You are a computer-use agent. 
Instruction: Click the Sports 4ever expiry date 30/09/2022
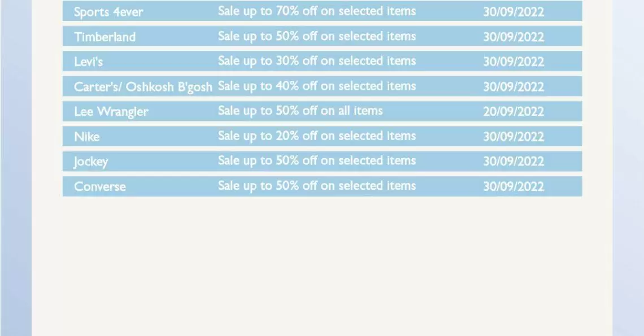(514, 11)
